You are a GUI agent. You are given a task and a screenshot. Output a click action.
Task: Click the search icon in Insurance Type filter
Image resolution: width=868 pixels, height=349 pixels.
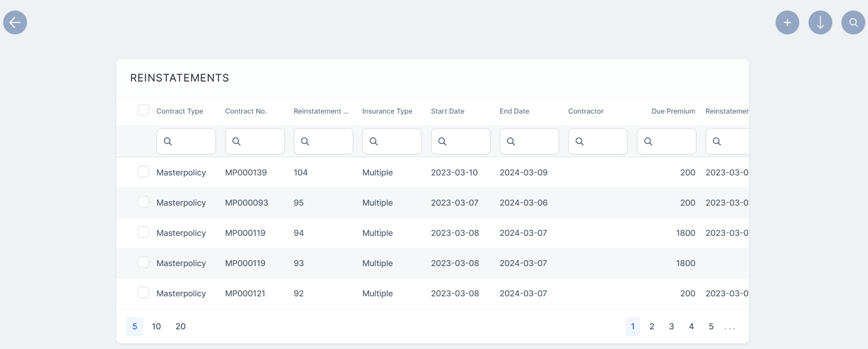(x=374, y=142)
